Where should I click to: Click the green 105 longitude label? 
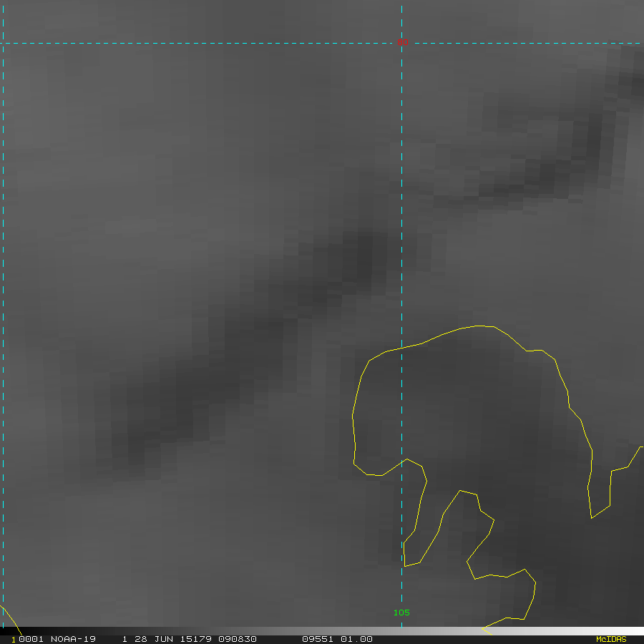(x=401, y=613)
